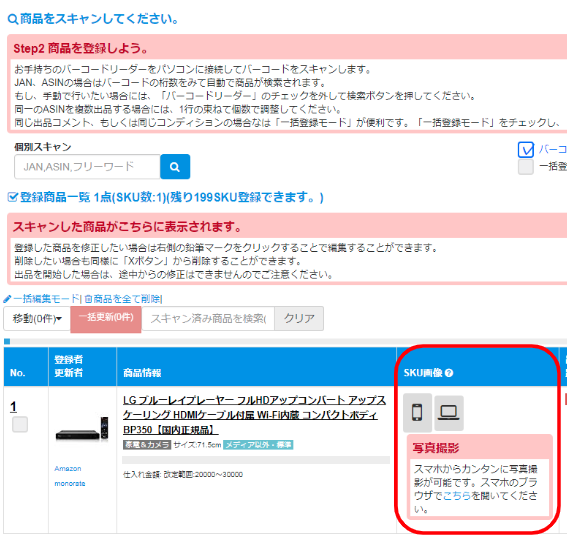Click the サイズ:71.5cm text
Viewport: 567px width, 540px height.
[197, 445]
